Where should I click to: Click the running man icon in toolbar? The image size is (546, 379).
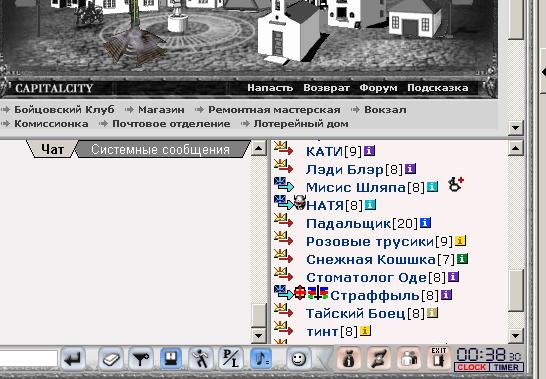pos(201,358)
